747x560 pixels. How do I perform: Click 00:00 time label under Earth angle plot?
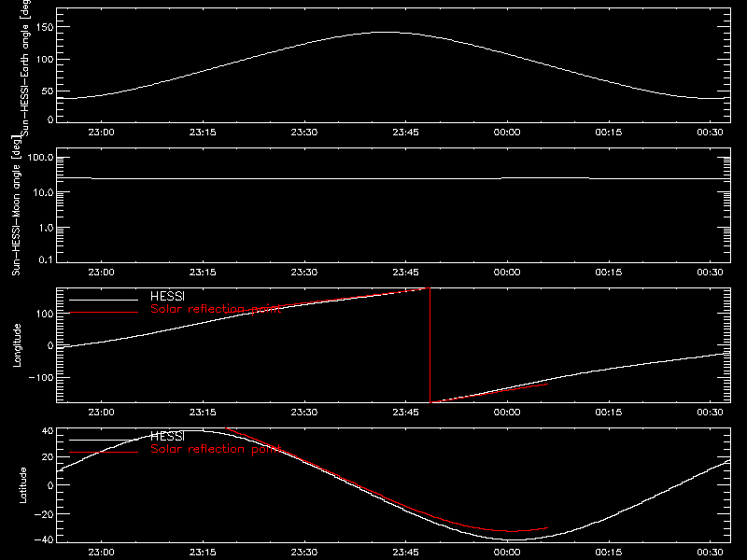507,133
